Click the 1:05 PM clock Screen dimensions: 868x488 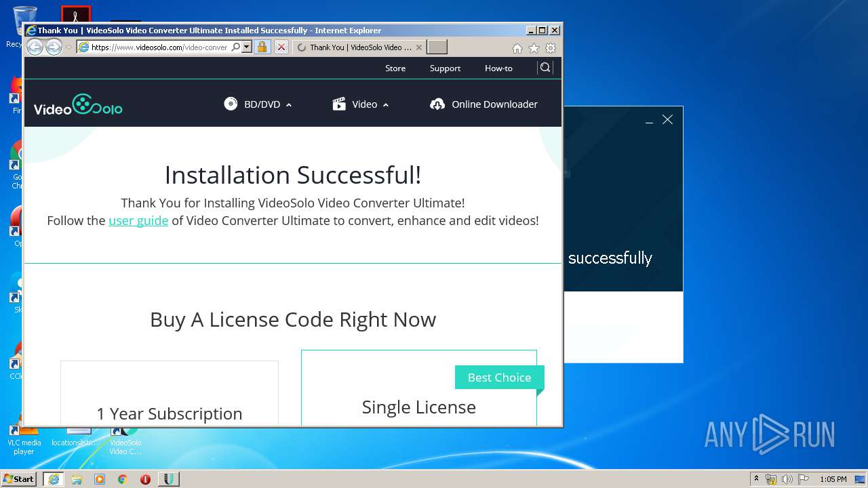click(x=833, y=479)
